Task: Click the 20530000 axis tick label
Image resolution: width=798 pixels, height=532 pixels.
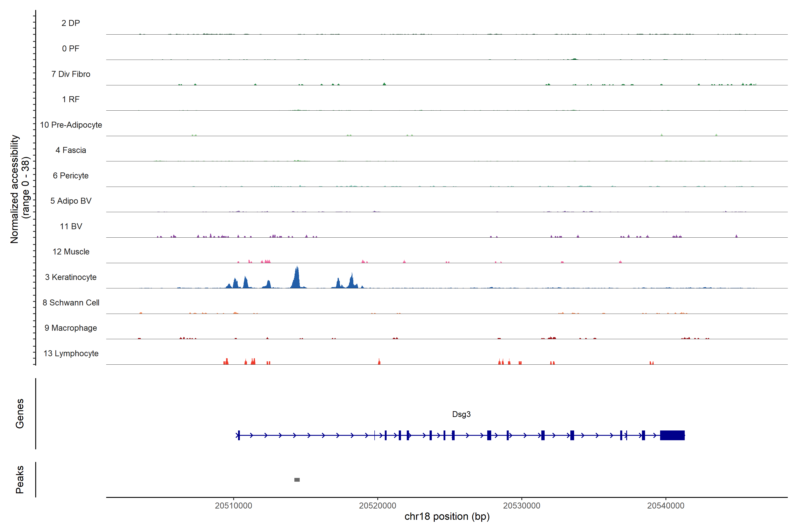Action: click(x=522, y=506)
